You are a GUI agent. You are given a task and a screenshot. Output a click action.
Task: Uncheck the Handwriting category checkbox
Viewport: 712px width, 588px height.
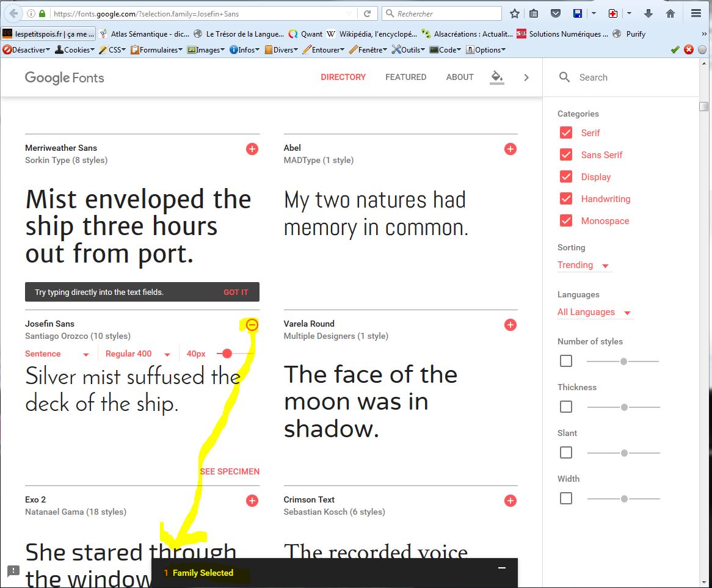[x=566, y=199]
